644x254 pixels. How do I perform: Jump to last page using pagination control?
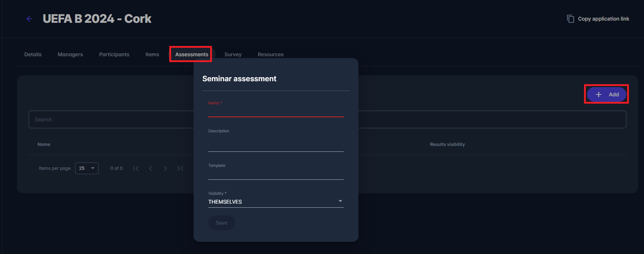[x=180, y=168]
